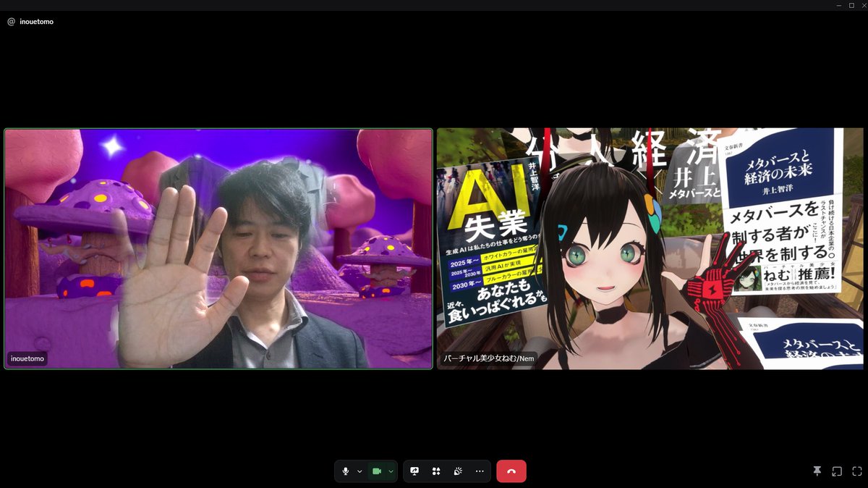Click the バーチャル美少女ねむ/Nem name label
This screenshot has height=488, width=868.
[489, 358]
